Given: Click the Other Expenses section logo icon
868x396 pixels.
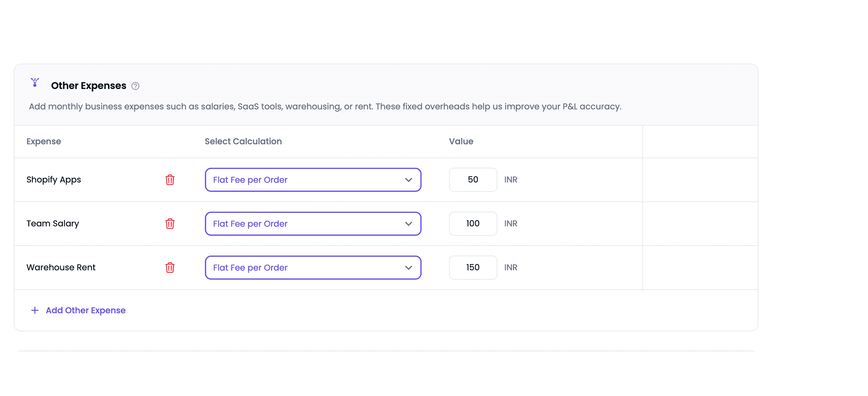Looking at the screenshot, I should click(x=35, y=83).
